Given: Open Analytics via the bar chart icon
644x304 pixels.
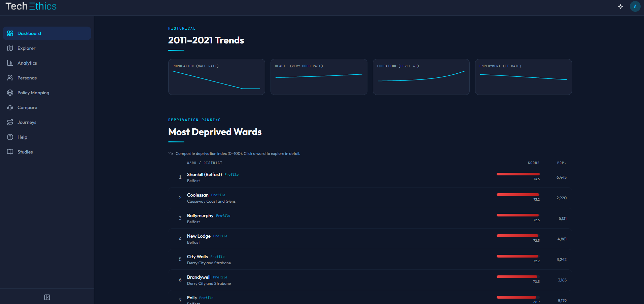Looking at the screenshot, I should click(x=10, y=63).
